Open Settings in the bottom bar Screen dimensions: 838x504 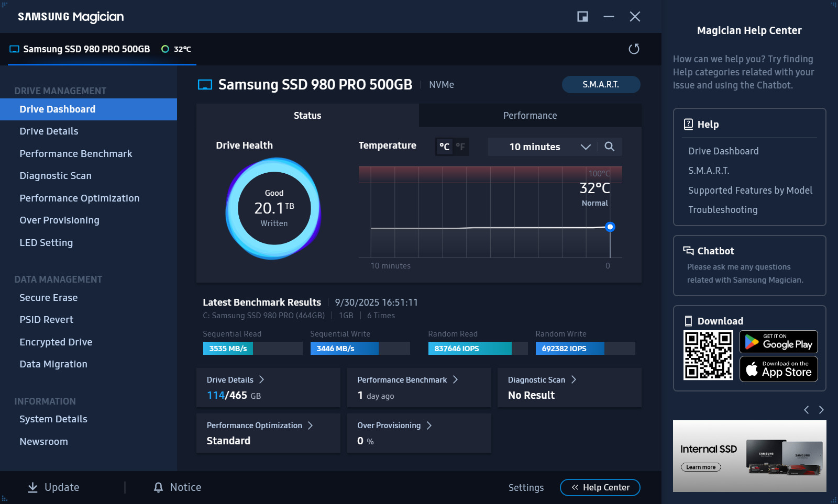tap(526, 488)
